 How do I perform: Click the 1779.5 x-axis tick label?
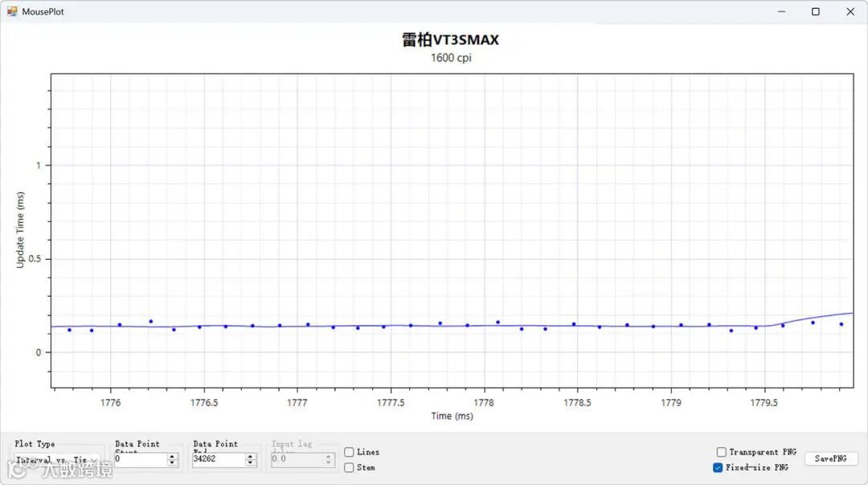764,403
